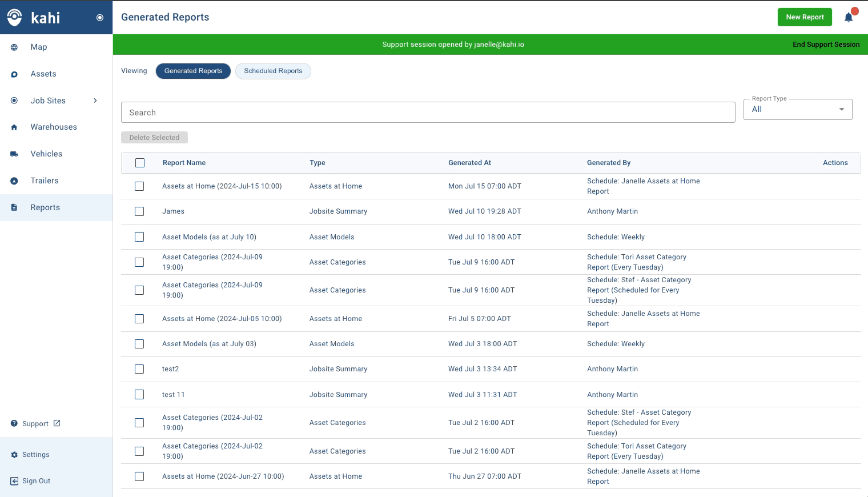
Task: Click the Reports document icon
Action: [14, 207]
